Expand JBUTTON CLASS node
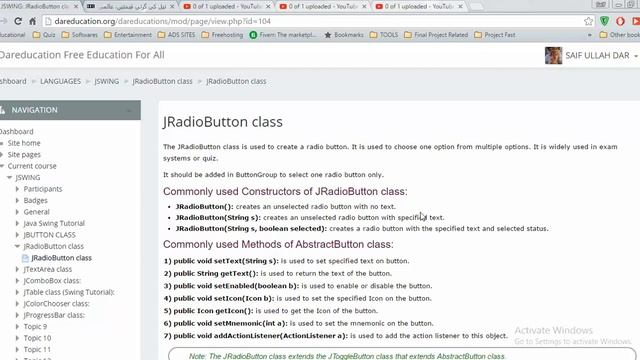640x360 pixels. click(18, 235)
